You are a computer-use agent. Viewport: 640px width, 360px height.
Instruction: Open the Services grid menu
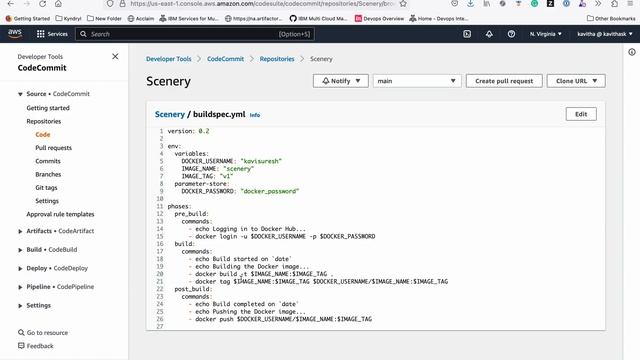point(52,34)
